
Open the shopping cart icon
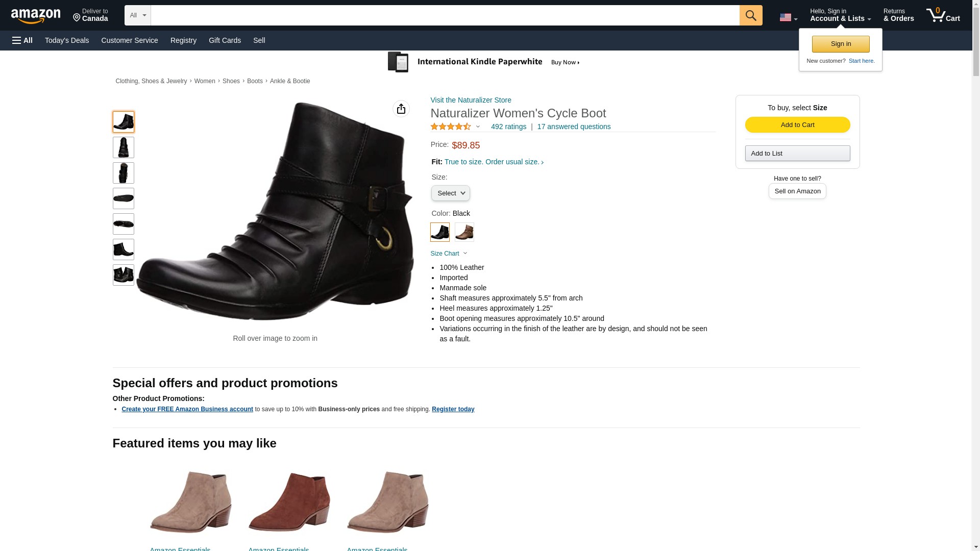click(x=943, y=15)
